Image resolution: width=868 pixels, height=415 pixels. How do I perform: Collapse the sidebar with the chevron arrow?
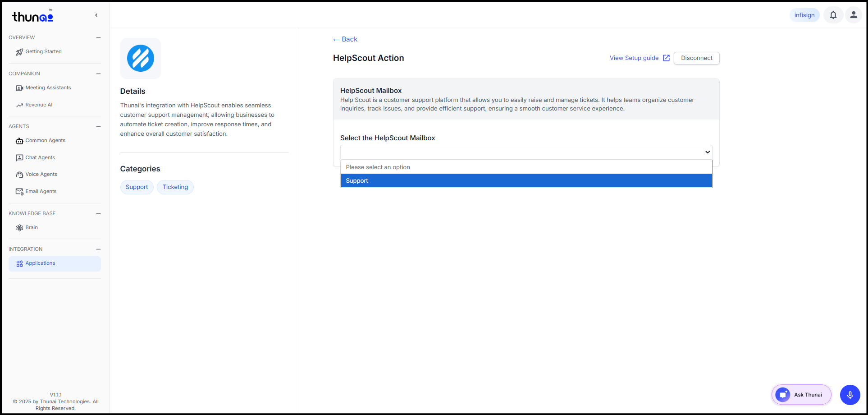pos(96,15)
